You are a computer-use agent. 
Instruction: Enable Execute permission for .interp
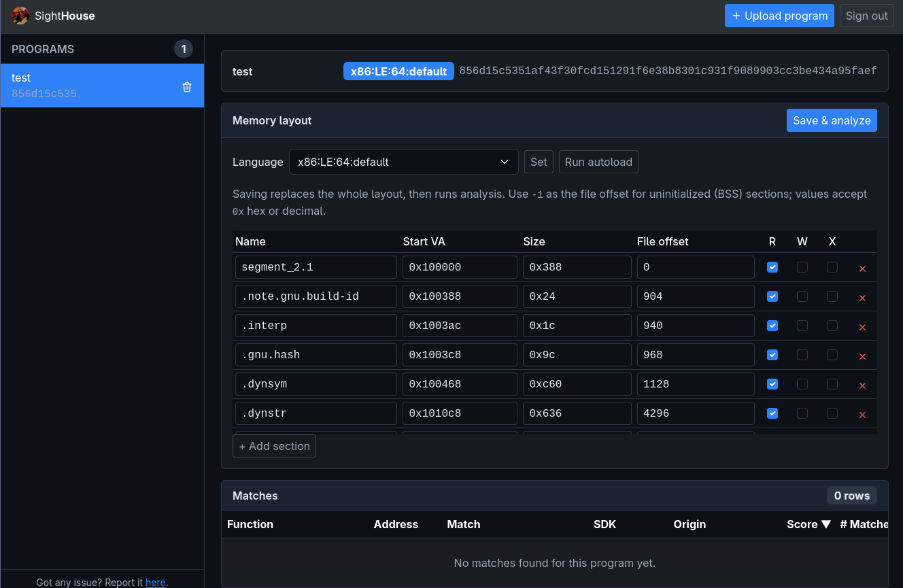pyautogui.click(x=832, y=326)
